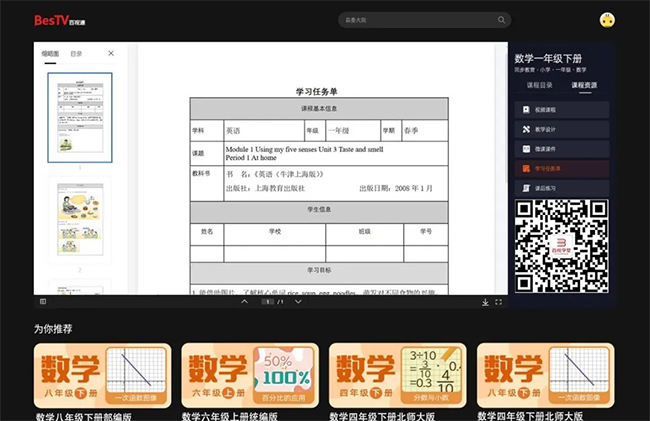
Task: Click the 学习任务单 document title
Action: point(316,92)
